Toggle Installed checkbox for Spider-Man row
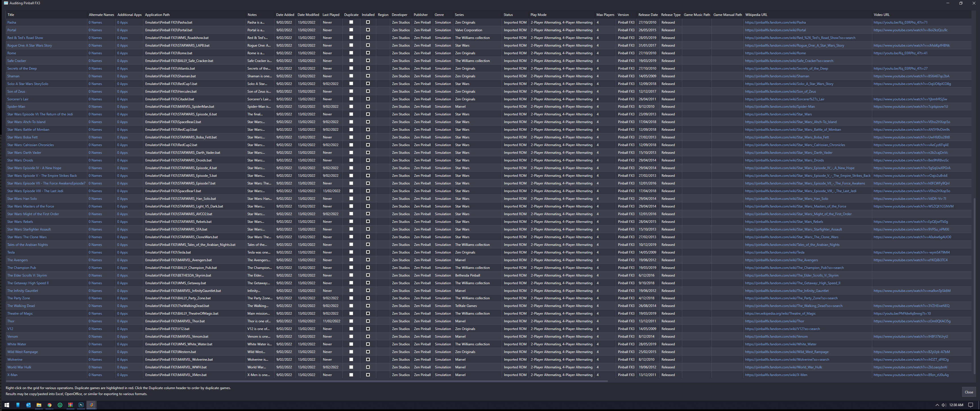 [x=368, y=107]
